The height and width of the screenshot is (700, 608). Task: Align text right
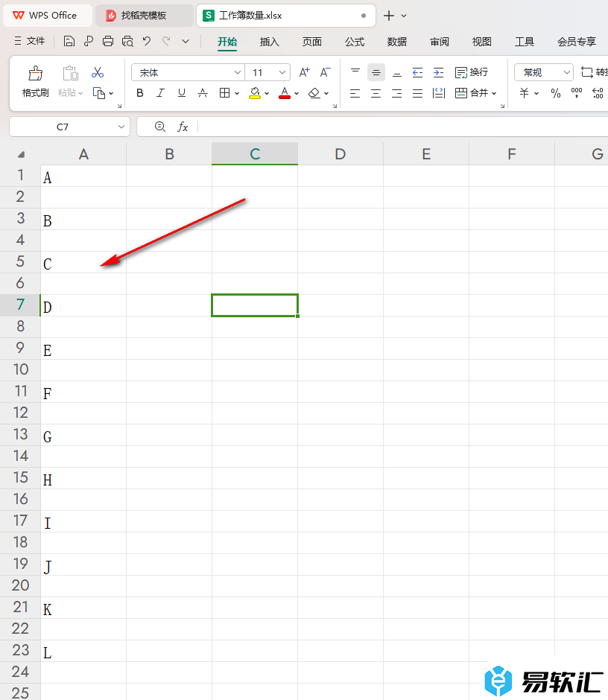(x=396, y=93)
